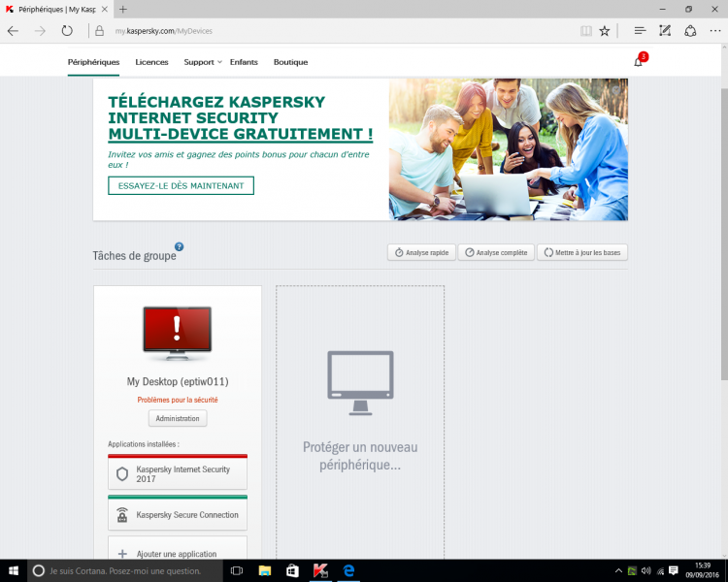Go back with the browser back arrow

13,31
